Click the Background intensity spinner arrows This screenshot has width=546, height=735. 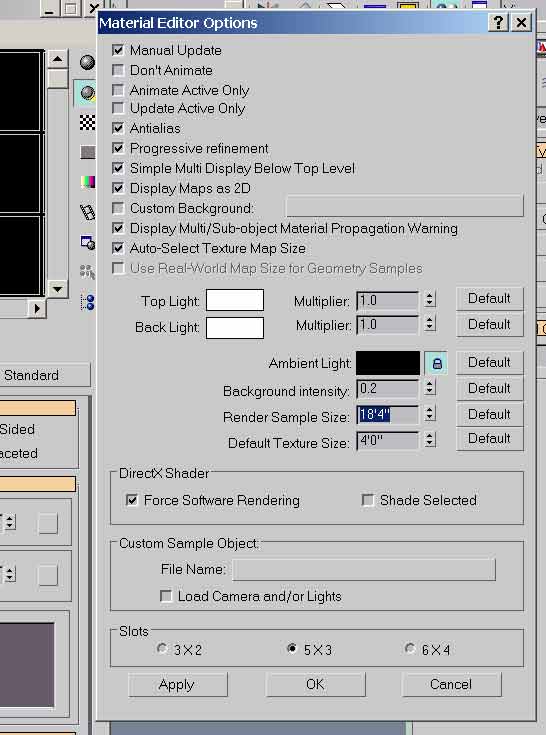point(430,388)
